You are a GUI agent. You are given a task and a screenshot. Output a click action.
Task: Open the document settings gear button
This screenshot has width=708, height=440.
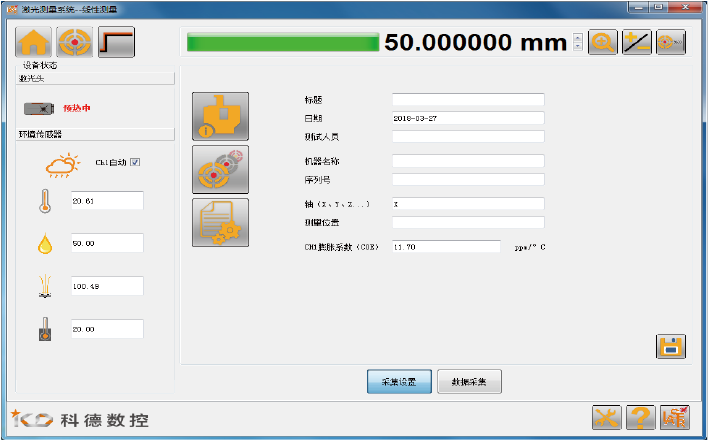pyautogui.click(x=220, y=222)
